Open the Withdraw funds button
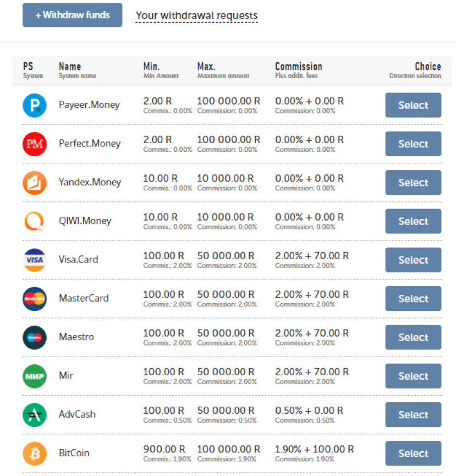456x476 pixels. point(73,15)
